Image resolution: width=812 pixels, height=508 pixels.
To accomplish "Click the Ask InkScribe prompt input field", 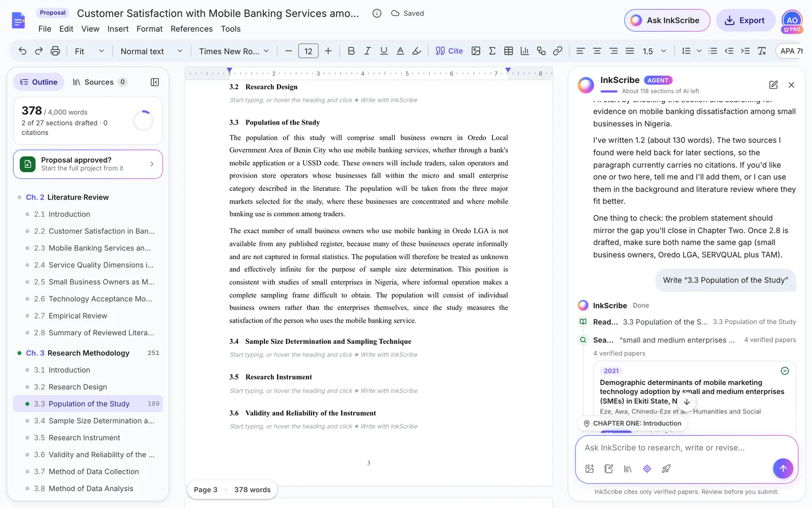I will coord(686,448).
